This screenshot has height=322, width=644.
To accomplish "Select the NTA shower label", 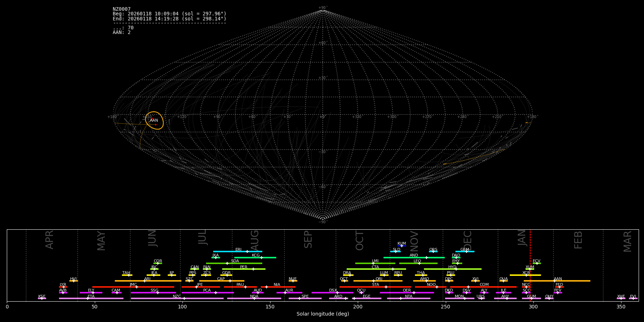I will tap(409, 297).
